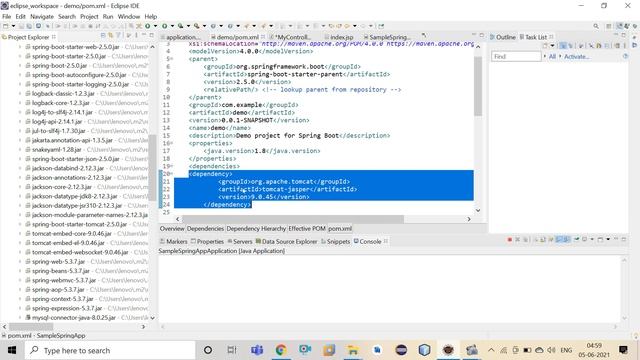The image size is (640, 360).
Task: Open File Explorer from the taskbar
Action: [353, 350]
